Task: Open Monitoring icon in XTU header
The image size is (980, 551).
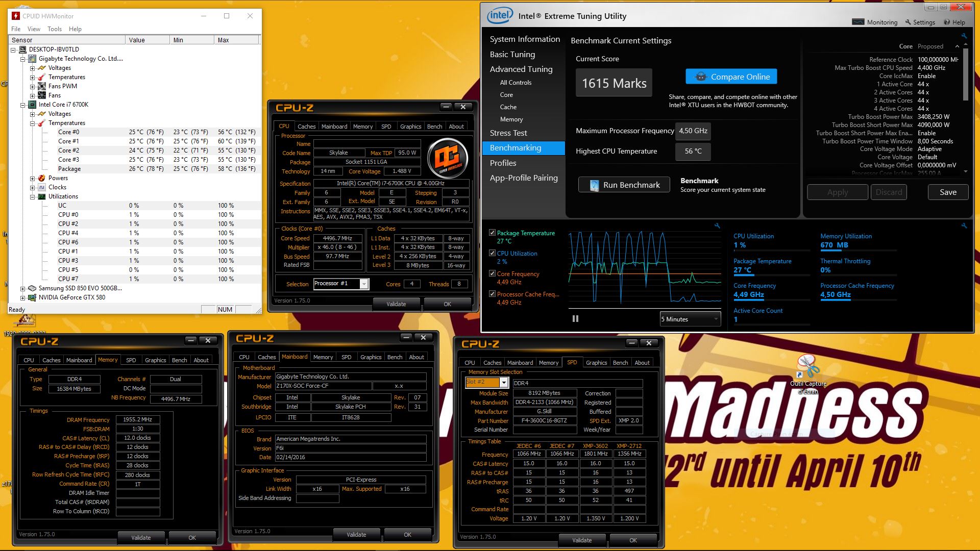Action: pos(858,22)
